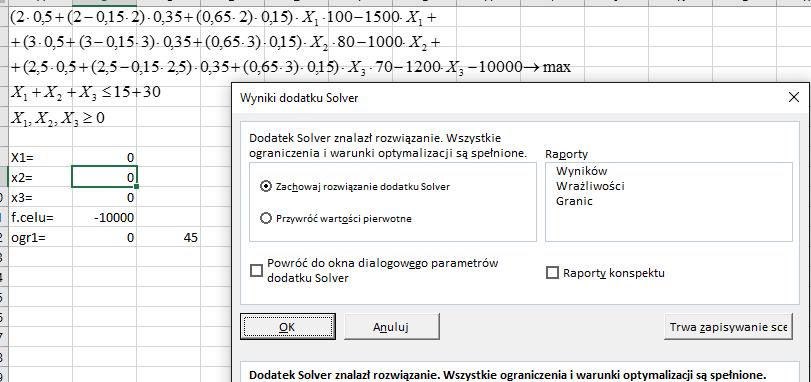Click the constraint equation X1+X2+X3 ≤ 15+30

pyautogui.click(x=85, y=92)
